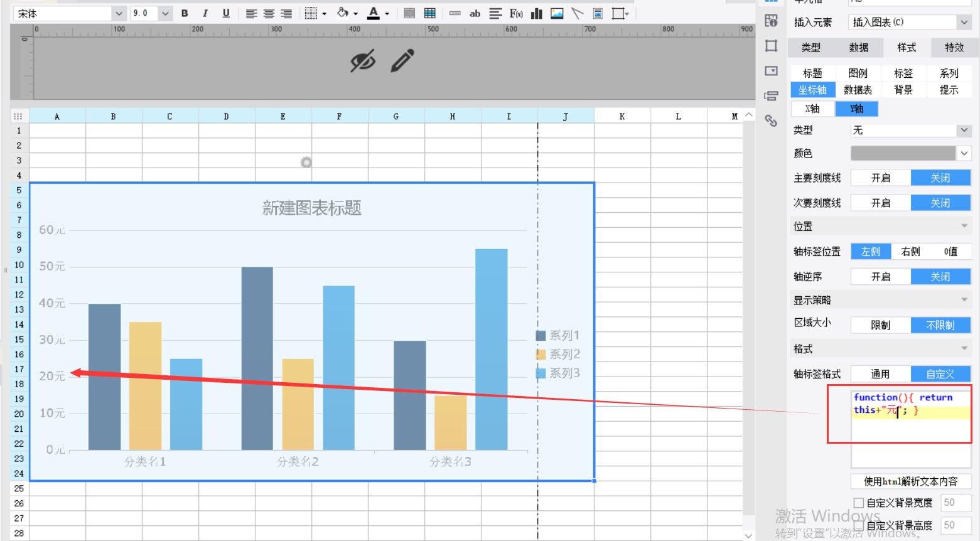Collapse the 位置 section

coord(964,227)
